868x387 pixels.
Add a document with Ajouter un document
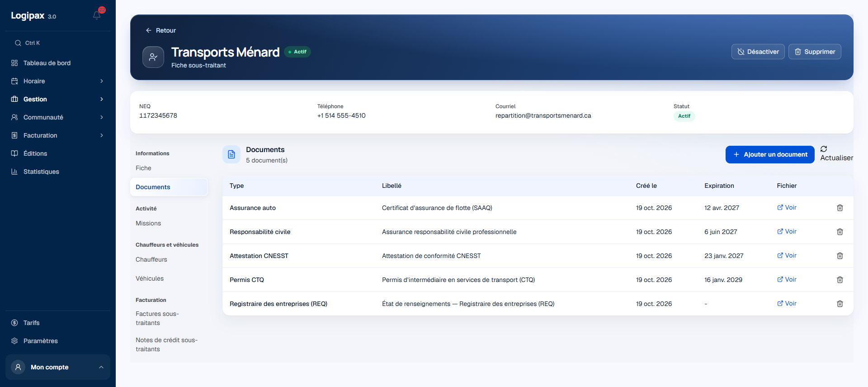tap(770, 154)
